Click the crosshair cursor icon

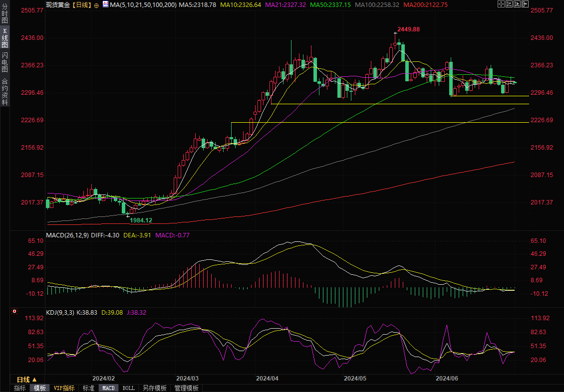tap(501, 4)
